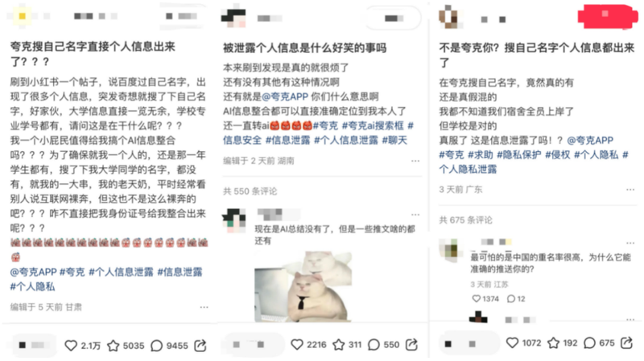This screenshot has height=361, width=644.
Task: Share the first post via arrow icon
Action: coord(200,346)
